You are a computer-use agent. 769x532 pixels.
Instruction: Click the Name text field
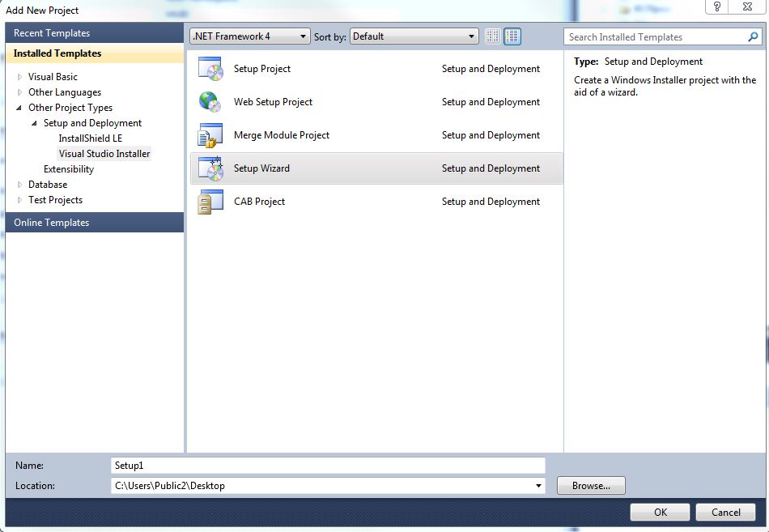point(328,466)
